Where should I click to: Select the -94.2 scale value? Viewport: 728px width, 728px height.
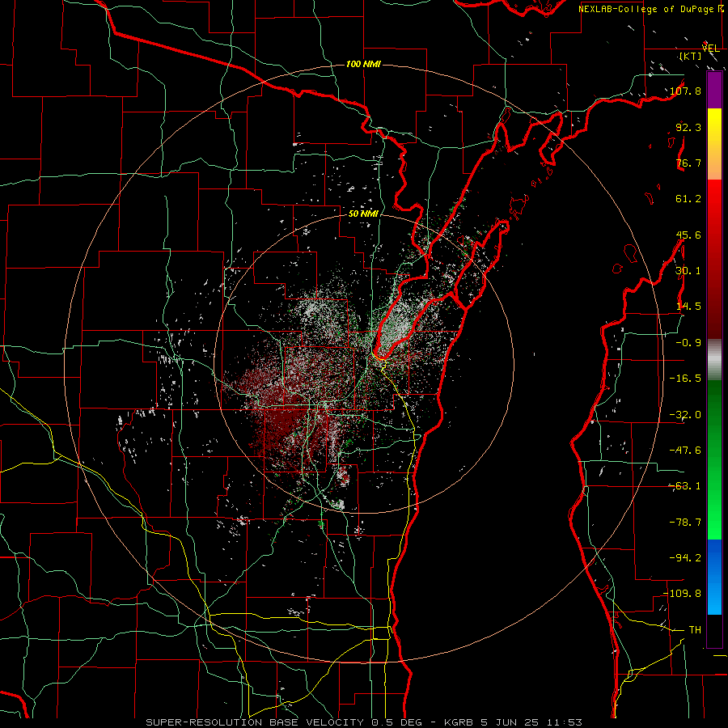(x=685, y=557)
